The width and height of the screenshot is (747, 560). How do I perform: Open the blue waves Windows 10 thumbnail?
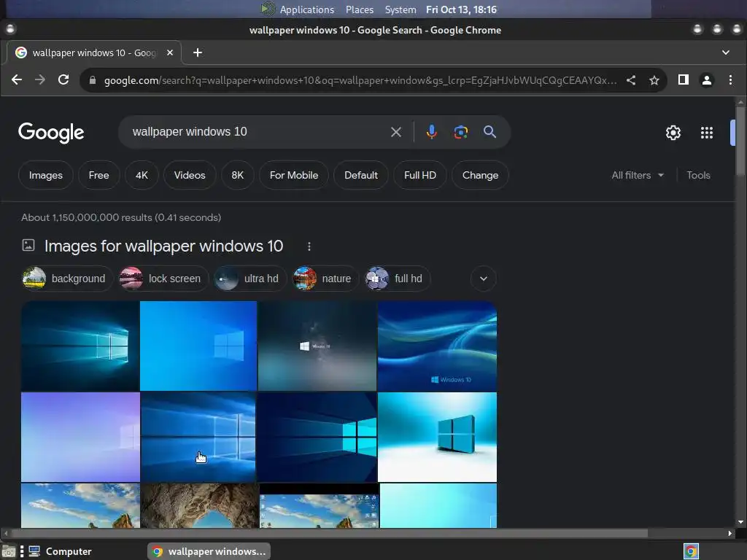click(438, 346)
